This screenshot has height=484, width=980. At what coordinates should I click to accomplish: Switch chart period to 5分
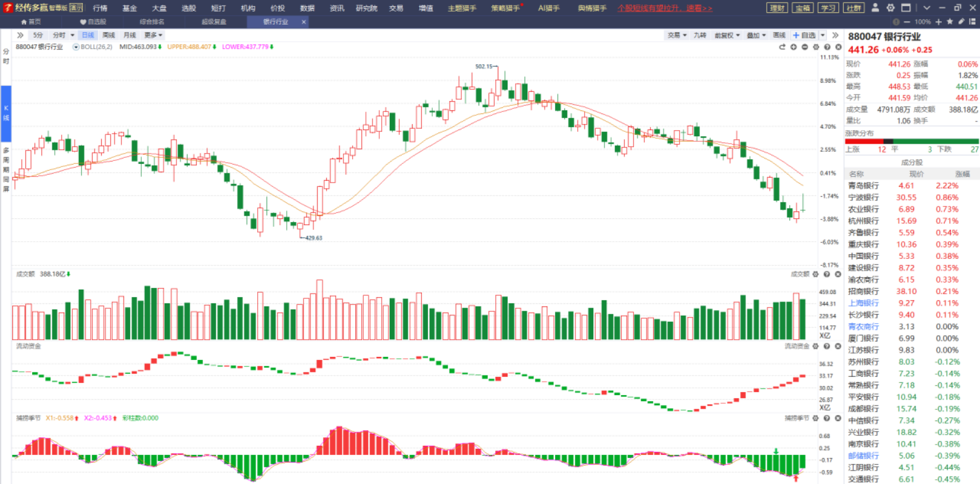click(38, 35)
